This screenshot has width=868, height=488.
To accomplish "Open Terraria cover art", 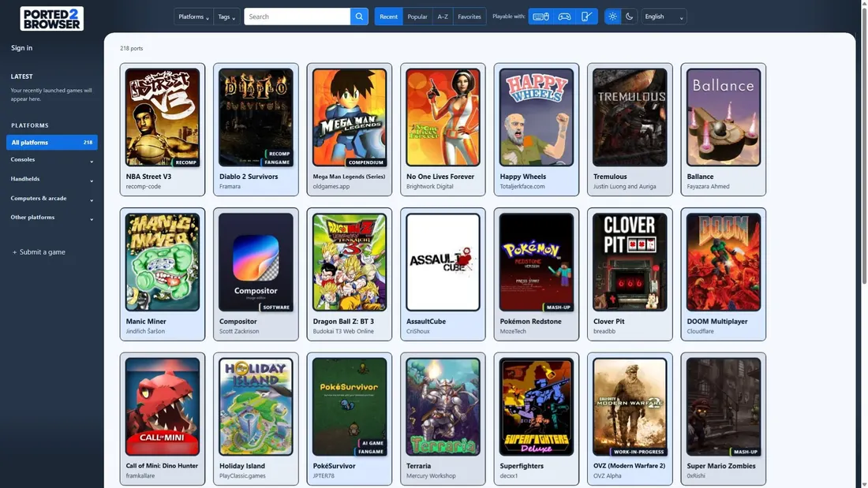I will 443,407.
